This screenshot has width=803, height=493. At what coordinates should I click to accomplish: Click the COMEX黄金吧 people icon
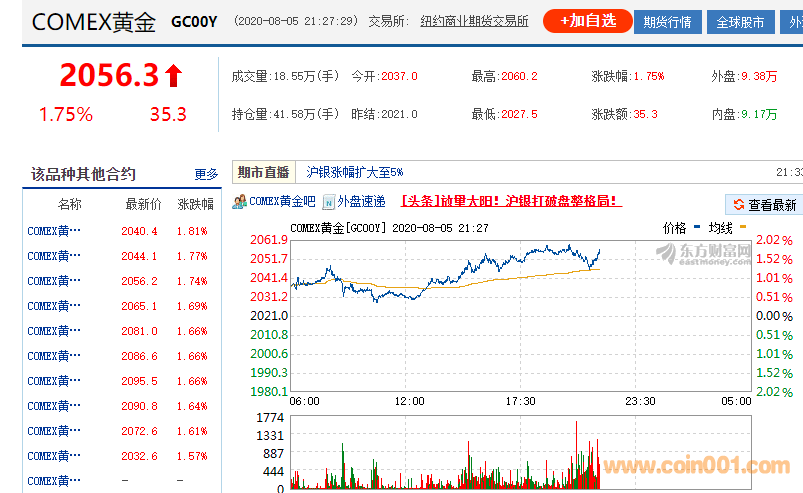tap(240, 202)
